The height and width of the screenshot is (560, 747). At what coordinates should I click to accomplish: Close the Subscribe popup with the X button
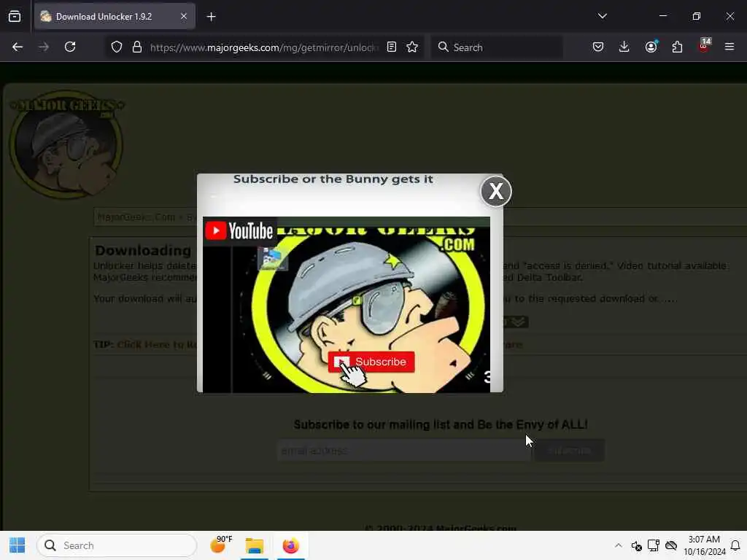(x=496, y=192)
